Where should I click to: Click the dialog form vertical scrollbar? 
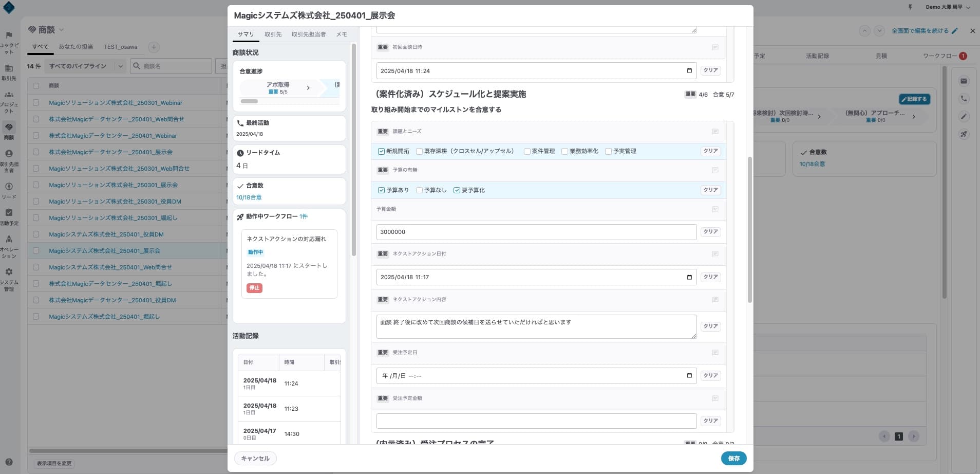750,230
